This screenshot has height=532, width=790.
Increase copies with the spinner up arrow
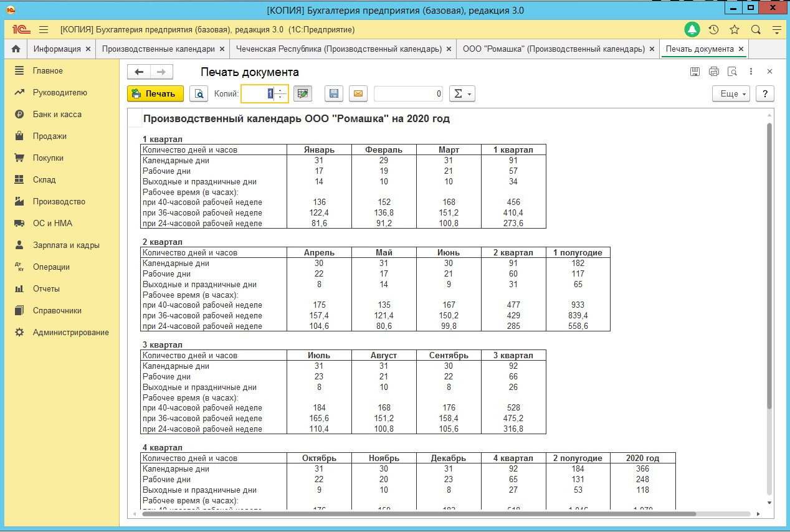click(x=281, y=90)
